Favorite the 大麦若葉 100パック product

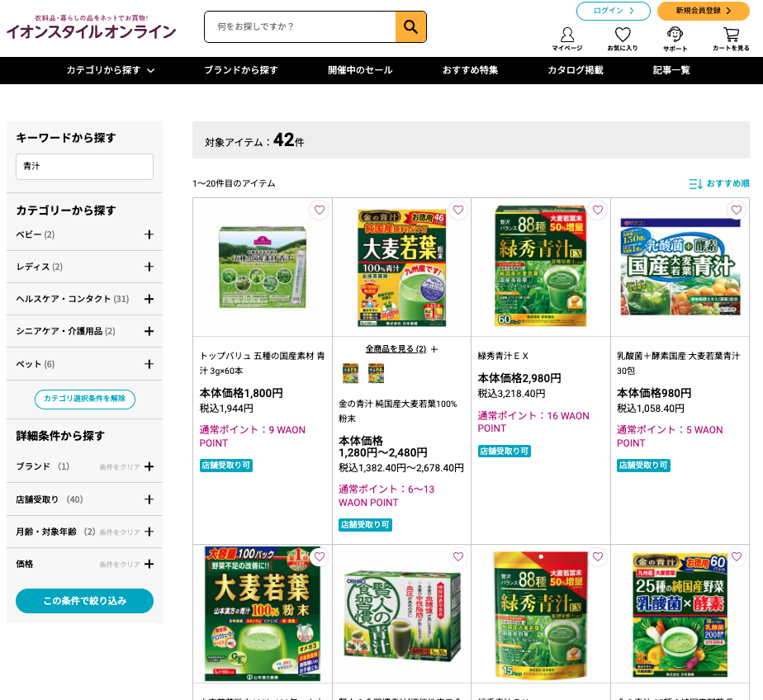pos(320,557)
